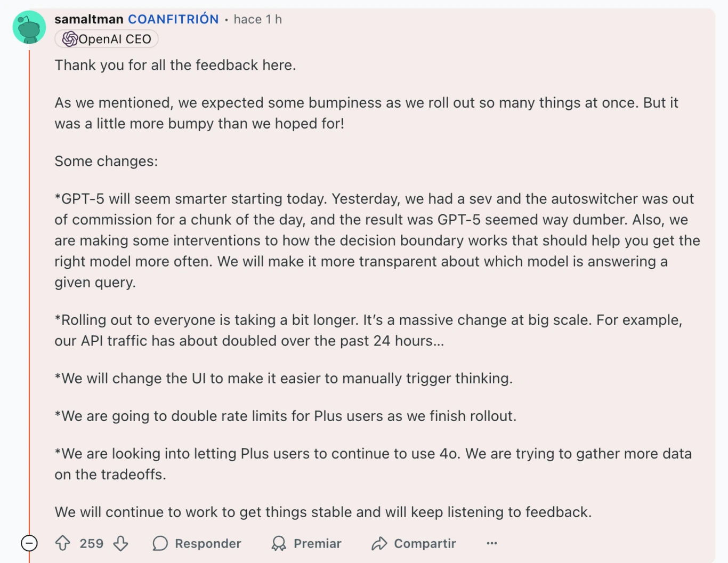The width and height of the screenshot is (728, 563).
Task: Click the Premiar award ribbon icon
Action: point(279,543)
